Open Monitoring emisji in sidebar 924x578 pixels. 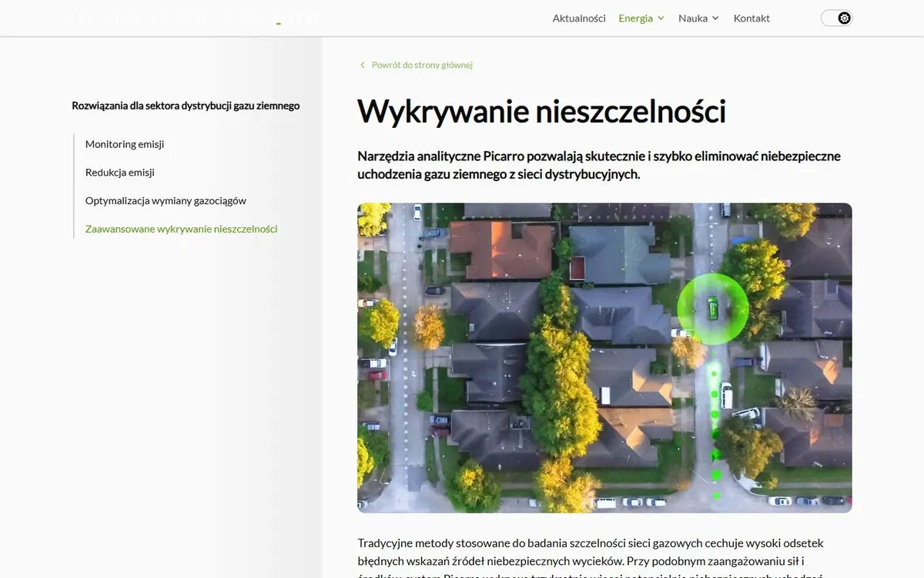pos(125,144)
